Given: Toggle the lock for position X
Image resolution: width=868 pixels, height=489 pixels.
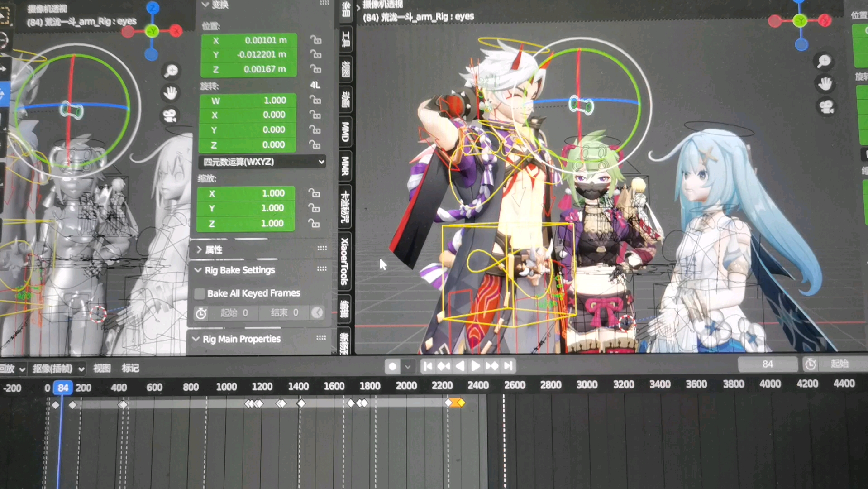Looking at the screenshot, I should click(315, 40).
